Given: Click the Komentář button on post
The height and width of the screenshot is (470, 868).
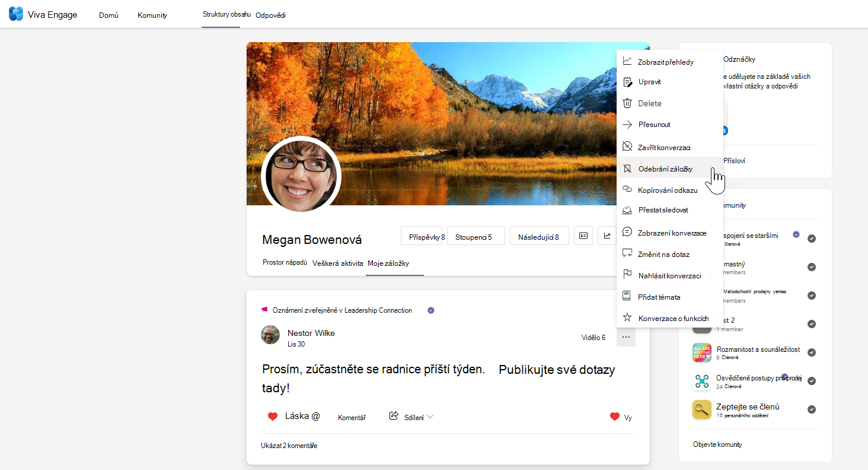Looking at the screenshot, I should (352, 418).
